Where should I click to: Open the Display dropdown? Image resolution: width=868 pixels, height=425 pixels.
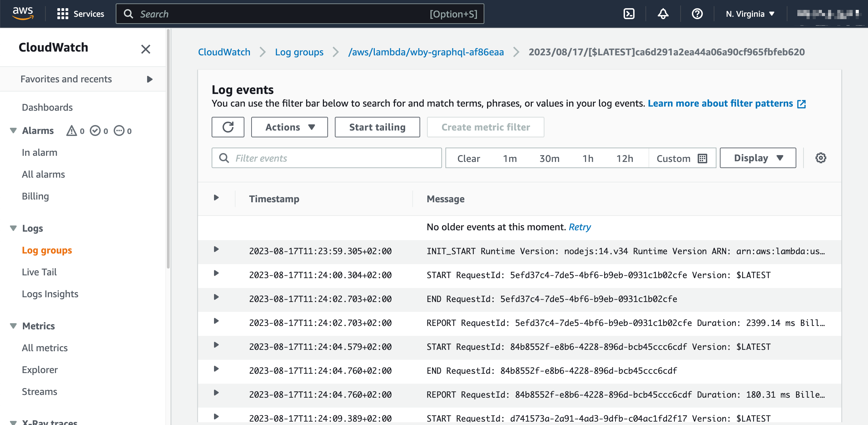(x=758, y=158)
